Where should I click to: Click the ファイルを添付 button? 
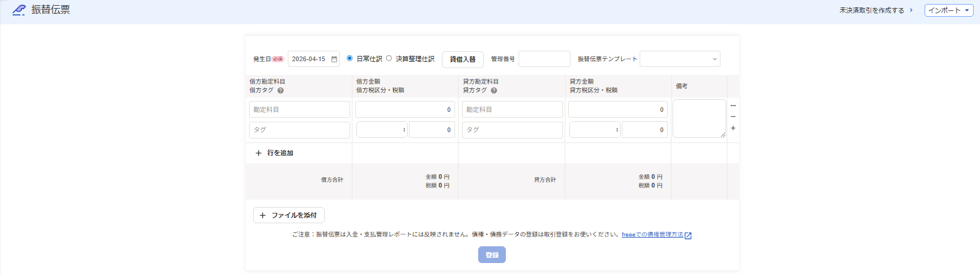click(x=289, y=215)
